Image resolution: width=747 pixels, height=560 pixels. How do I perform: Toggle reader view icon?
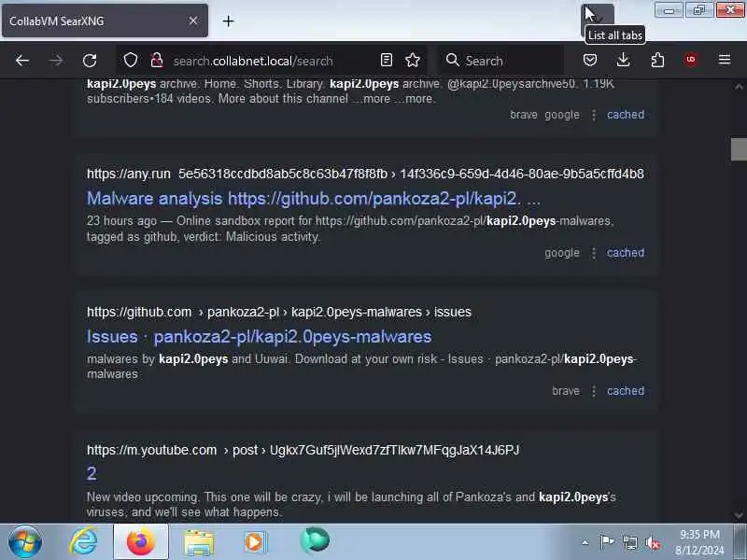click(x=387, y=60)
